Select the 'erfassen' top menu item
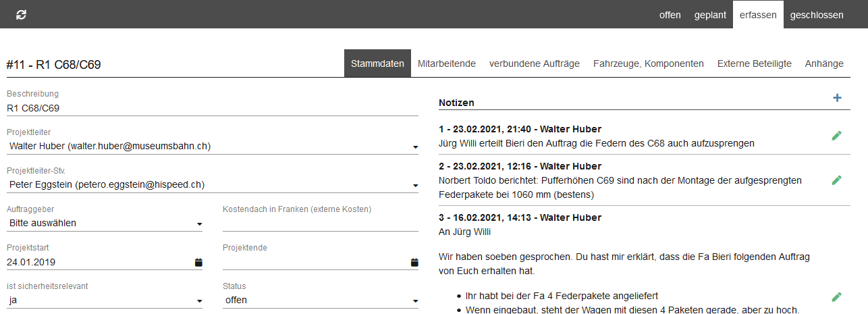868x314 pixels. (758, 14)
